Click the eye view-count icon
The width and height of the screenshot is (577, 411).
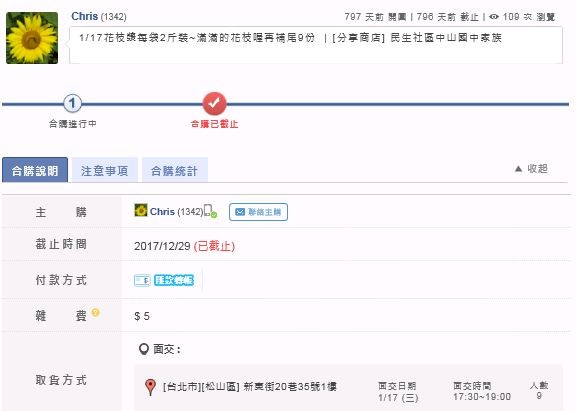pyautogui.click(x=494, y=17)
